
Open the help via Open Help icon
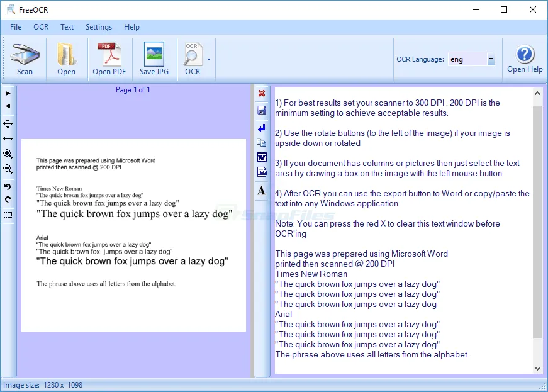[525, 59]
